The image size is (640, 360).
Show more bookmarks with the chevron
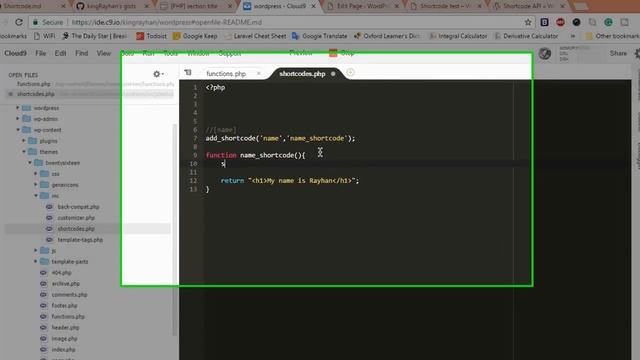(x=573, y=36)
